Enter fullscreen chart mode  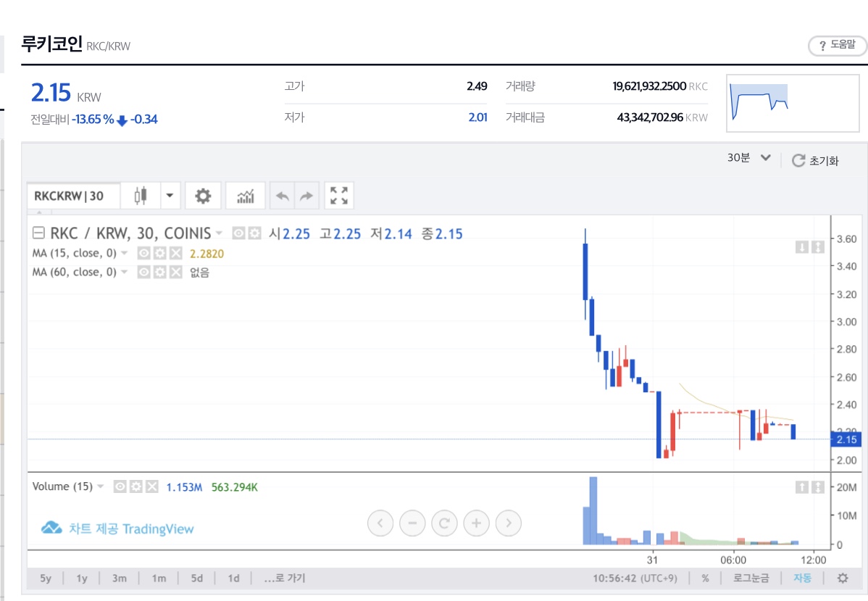pyautogui.click(x=339, y=196)
